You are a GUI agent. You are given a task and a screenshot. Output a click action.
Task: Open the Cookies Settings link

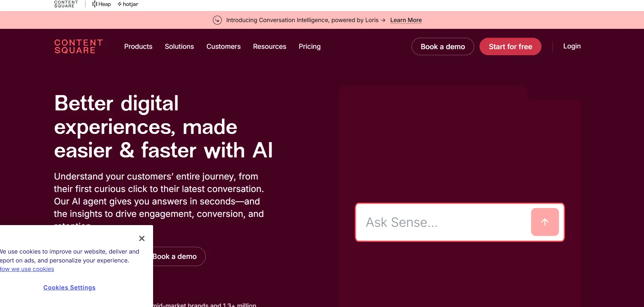pos(69,287)
